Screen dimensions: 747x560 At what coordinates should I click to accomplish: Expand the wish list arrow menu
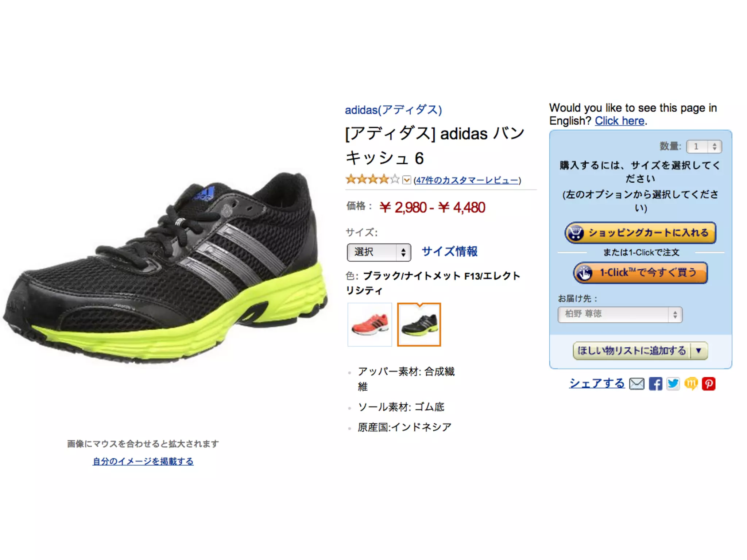click(699, 351)
